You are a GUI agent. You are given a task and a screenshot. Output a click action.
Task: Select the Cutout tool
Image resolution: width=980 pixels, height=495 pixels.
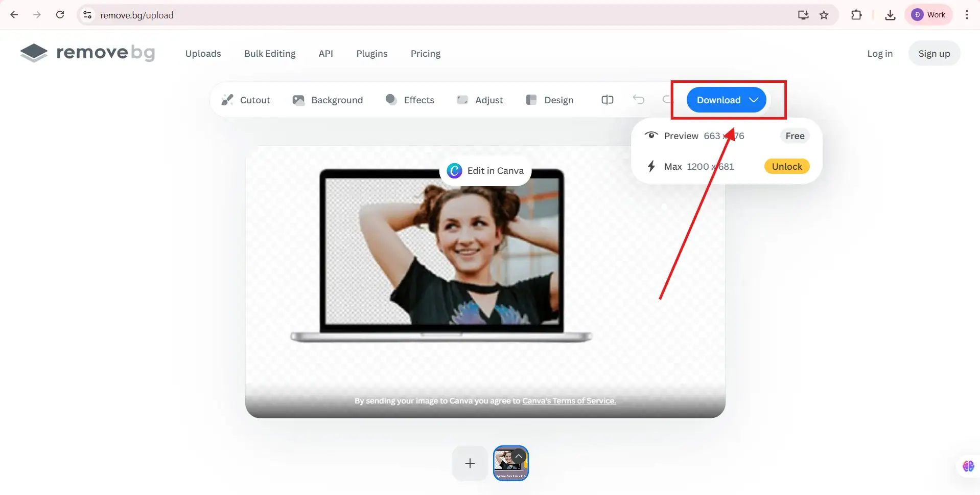[x=246, y=100]
